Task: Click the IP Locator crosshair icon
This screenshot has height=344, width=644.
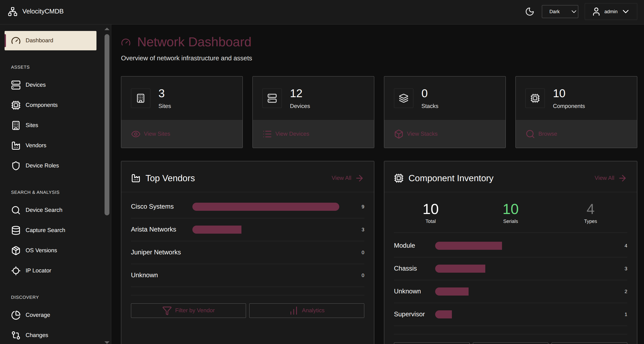Action: (x=16, y=271)
